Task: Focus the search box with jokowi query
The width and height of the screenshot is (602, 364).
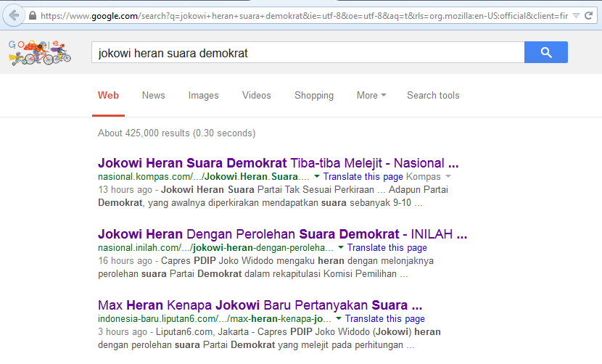Action: 308,52
